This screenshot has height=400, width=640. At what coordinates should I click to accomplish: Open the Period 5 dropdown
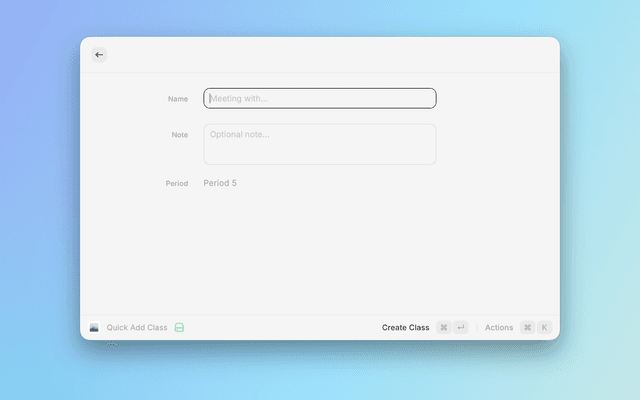221,183
